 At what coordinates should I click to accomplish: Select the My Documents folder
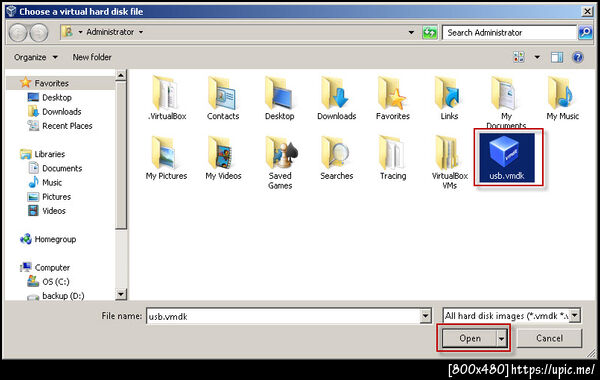[x=506, y=102]
